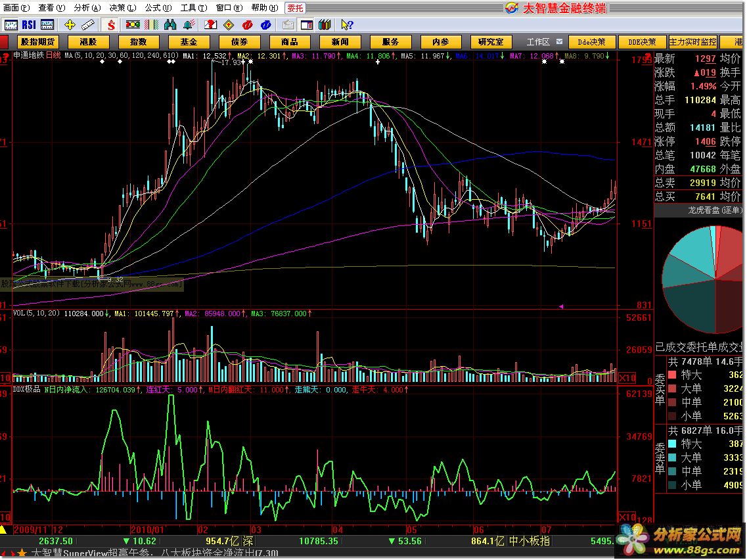This screenshot has width=747, height=560.
Task: Open the 港股 section button
Action: [88, 42]
